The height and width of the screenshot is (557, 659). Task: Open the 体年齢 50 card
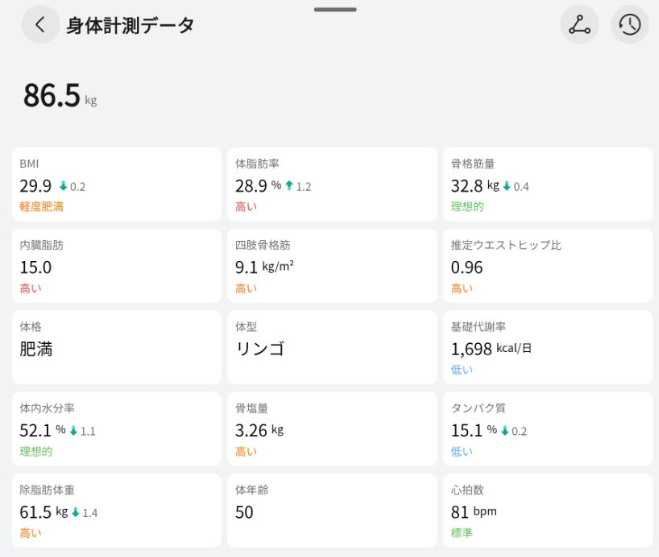tap(332, 510)
